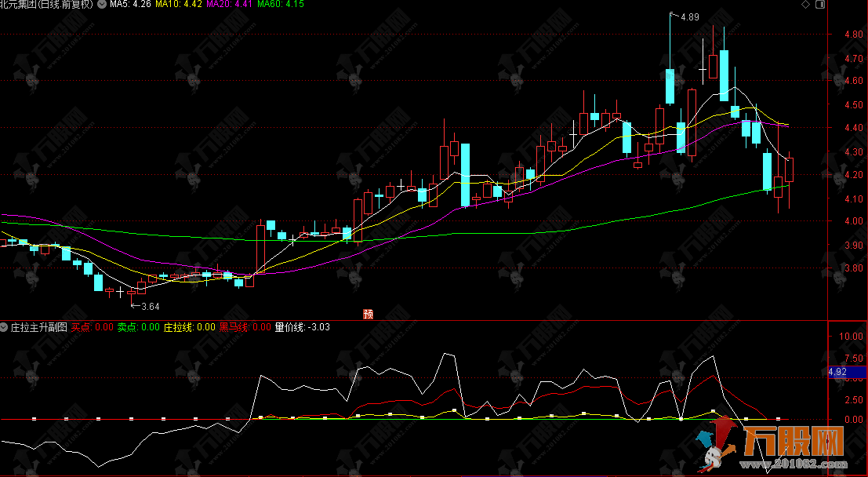Screen dimensions: 868x477
Task: Click the red 预 marker icon
Action: [x=368, y=314]
